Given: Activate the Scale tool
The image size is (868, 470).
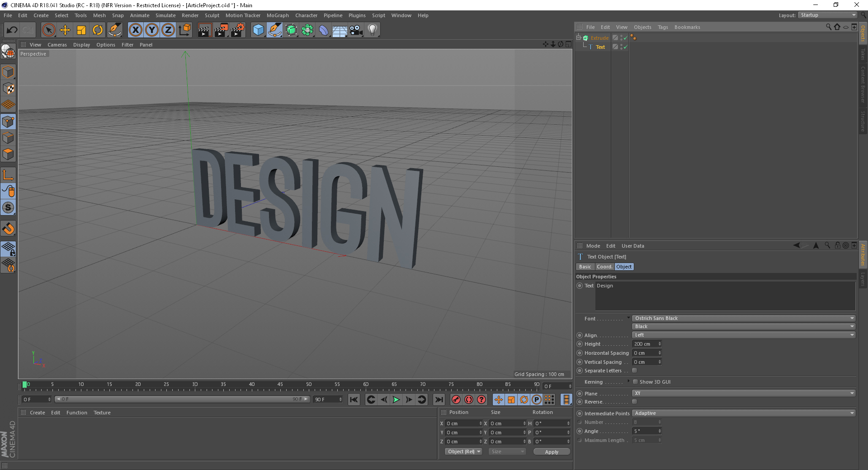Looking at the screenshot, I should coord(81,30).
